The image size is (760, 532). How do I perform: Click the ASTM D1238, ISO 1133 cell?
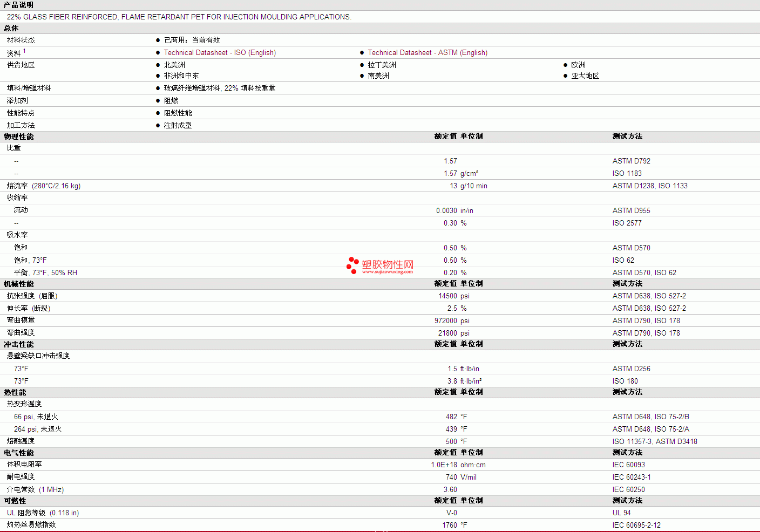tap(650, 186)
